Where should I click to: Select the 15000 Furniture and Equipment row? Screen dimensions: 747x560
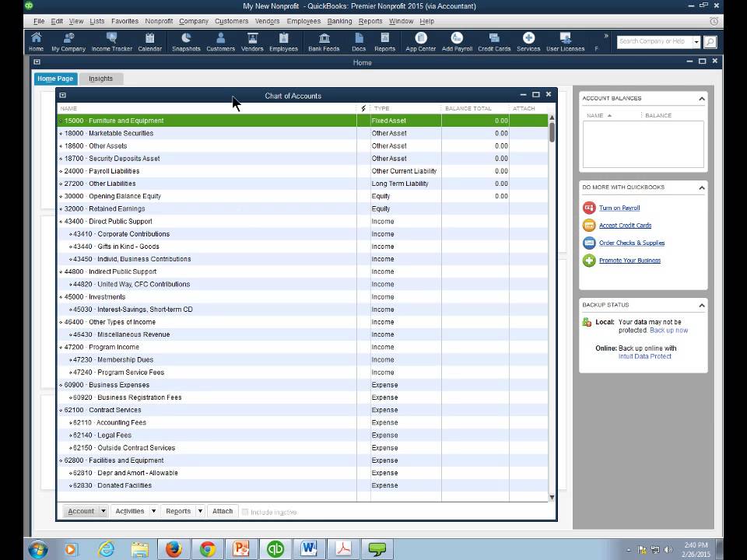point(303,121)
